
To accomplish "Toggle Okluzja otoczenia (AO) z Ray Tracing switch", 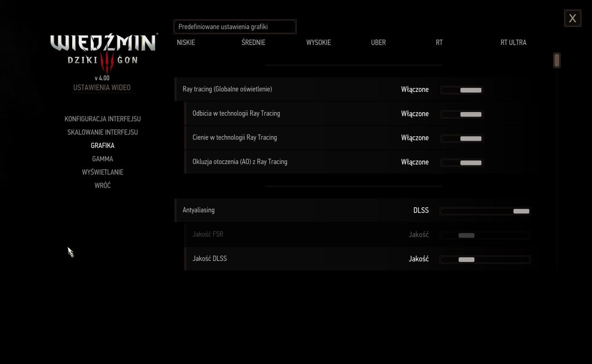I will pyautogui.click(x=462, y=162).
